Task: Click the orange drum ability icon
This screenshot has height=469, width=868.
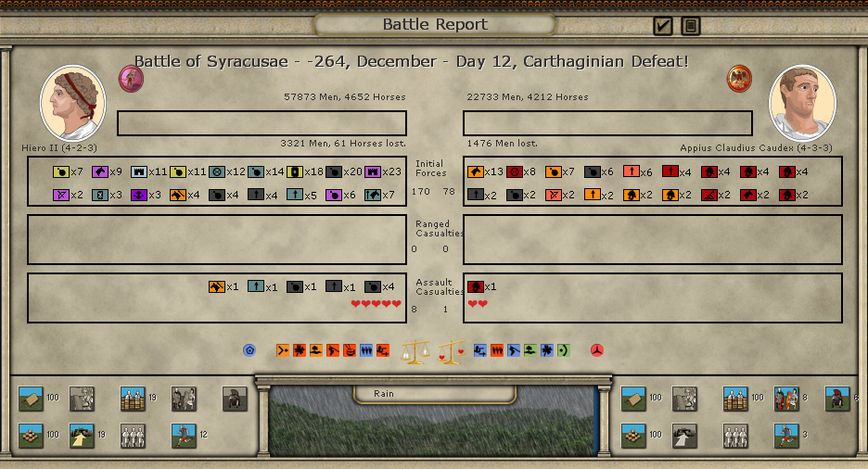Action: pos(350,350)
